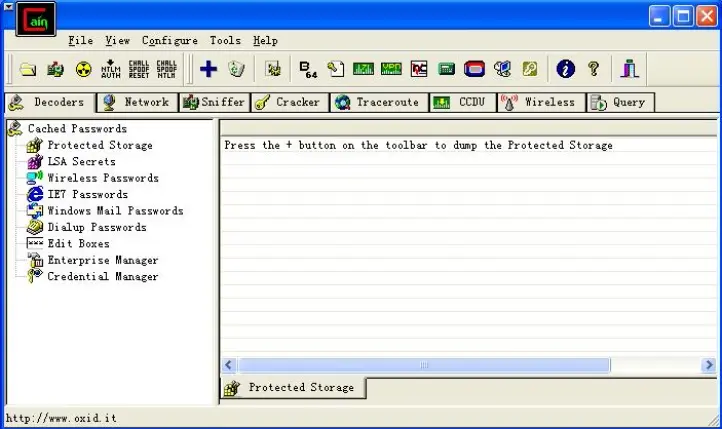Click the yellow question mark help icon
Screen dimensions: 722x429
594,70
